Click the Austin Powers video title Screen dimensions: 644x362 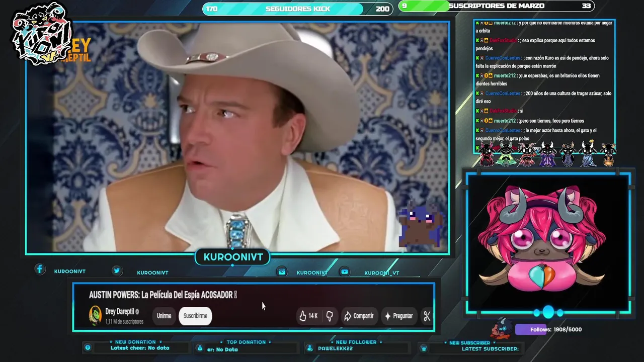pos(163,295)
